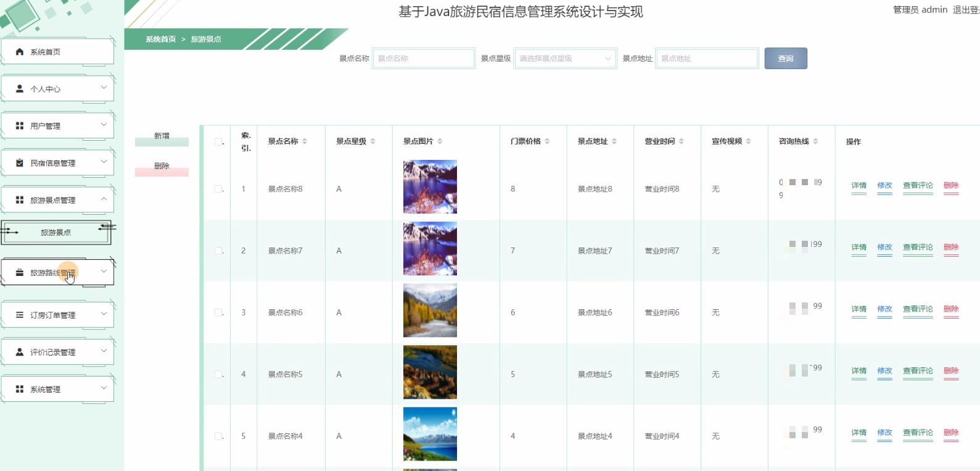Select the checkbox for row 景点名称6
Viewport: 980px width, 471px height.
218,312
